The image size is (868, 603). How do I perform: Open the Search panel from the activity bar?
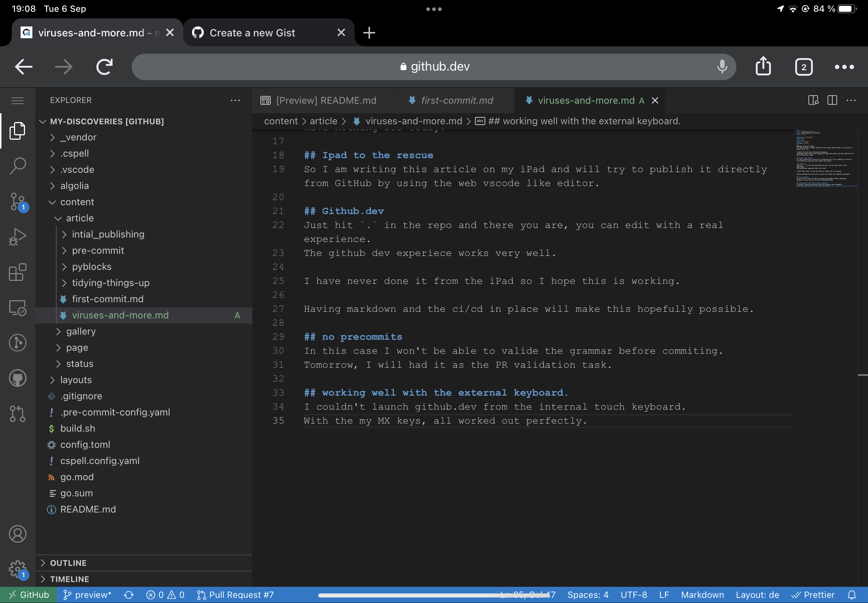tap(17, 165)
